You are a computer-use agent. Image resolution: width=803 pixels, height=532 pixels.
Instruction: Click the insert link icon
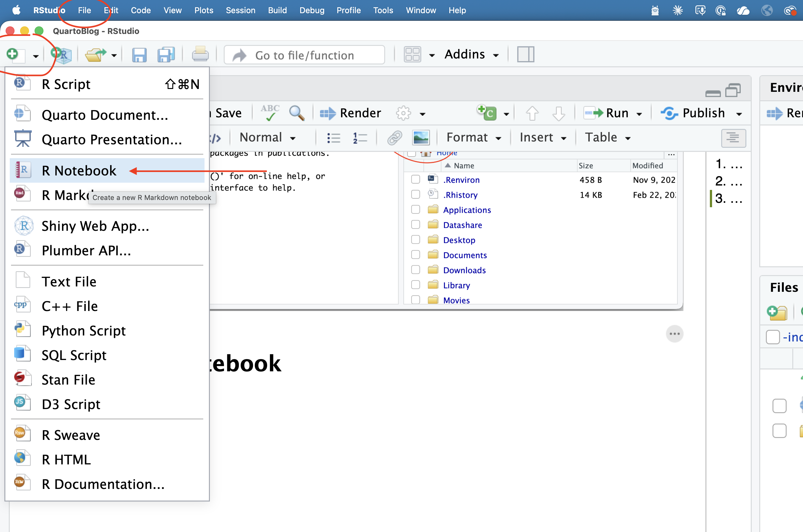394,138
